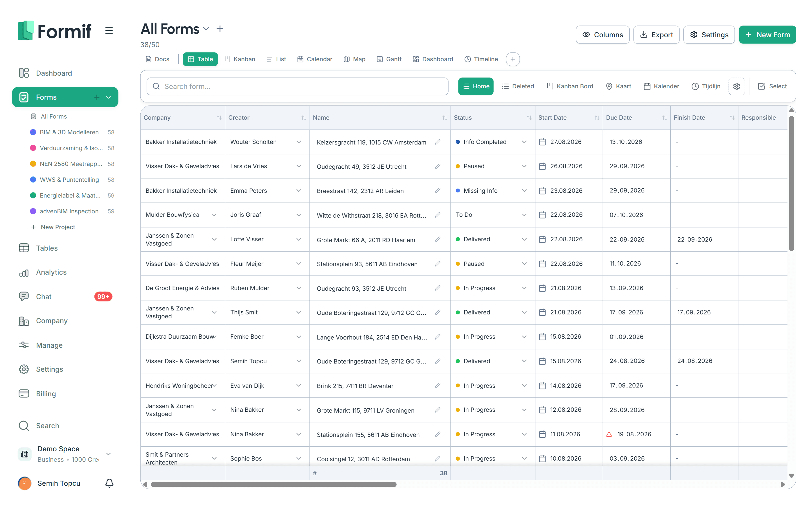Screen dimensions: 812x508
Task: Open the view settings gear icon
Action: click(736, 86)
